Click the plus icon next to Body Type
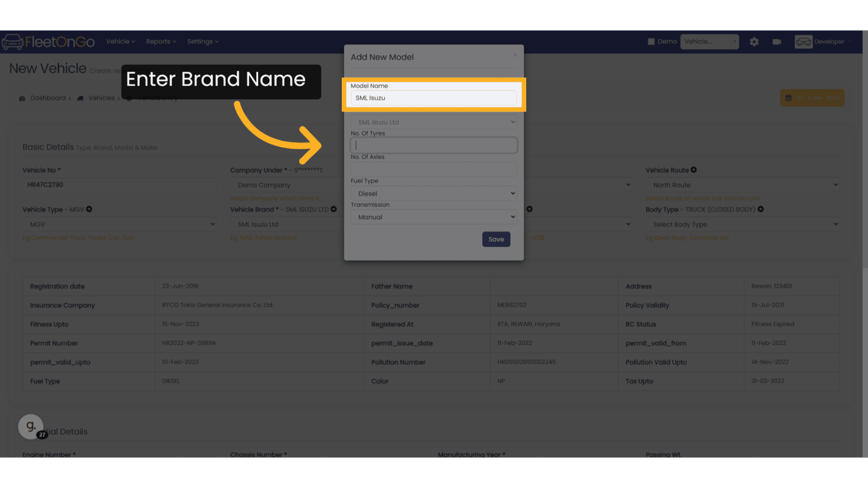The image size is (868, 488). (x=761, y=209)
